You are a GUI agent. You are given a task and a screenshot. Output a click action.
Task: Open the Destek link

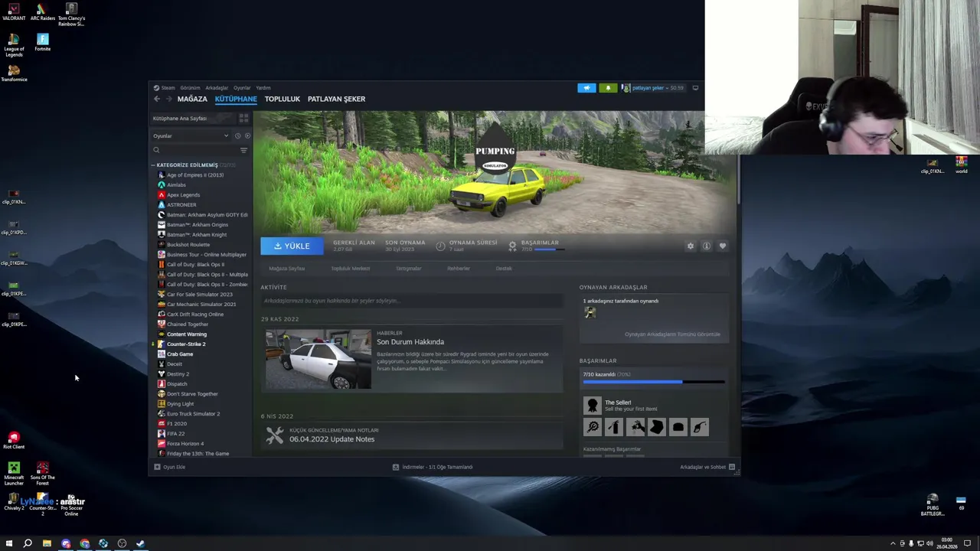click(x=504, y=269)
